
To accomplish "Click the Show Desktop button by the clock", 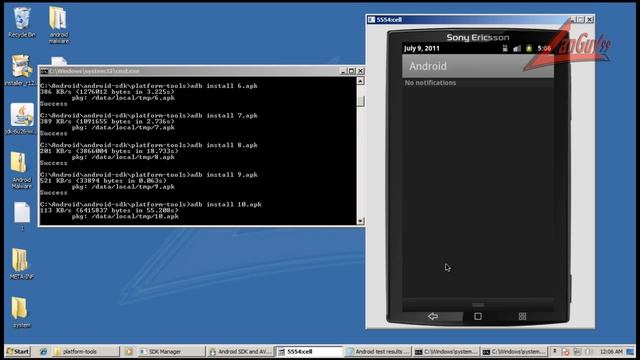I will (631, 351).
